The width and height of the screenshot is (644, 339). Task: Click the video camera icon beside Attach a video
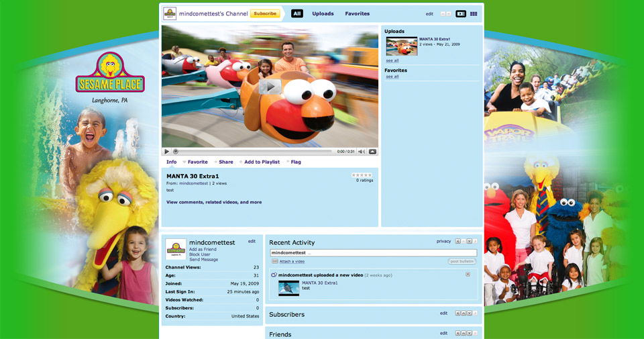[275, 261]
